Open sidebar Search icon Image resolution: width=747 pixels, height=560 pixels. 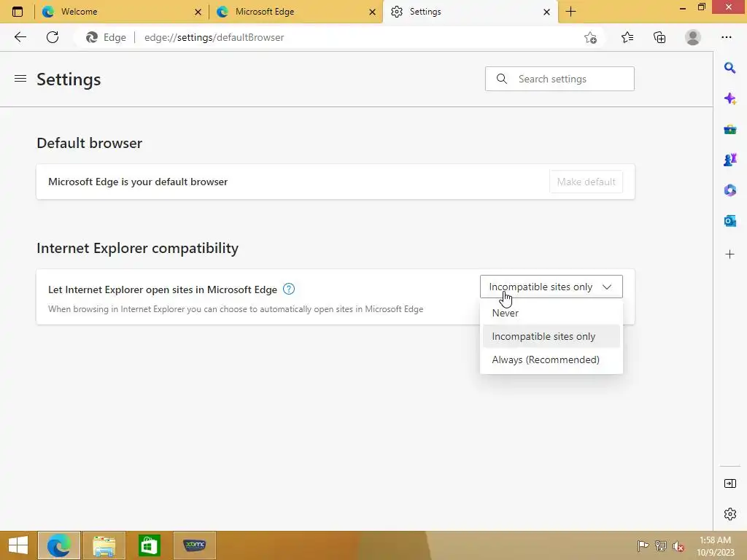pyautogui.click(x=729, y=68)
